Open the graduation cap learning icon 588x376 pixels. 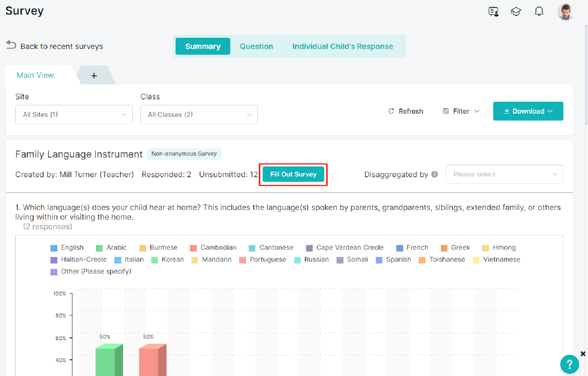[x=516, y=12]
